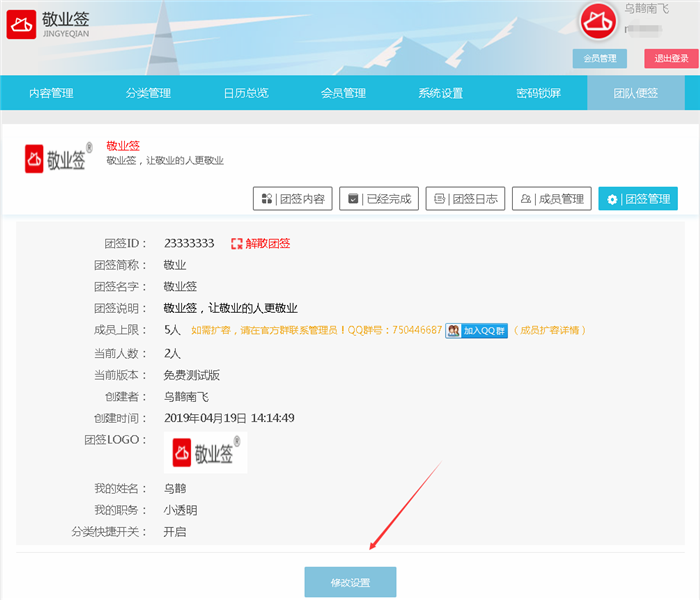Click the 解散团签 dissolve icon
The width and height of the screenshot is (700, 600).
237,243
